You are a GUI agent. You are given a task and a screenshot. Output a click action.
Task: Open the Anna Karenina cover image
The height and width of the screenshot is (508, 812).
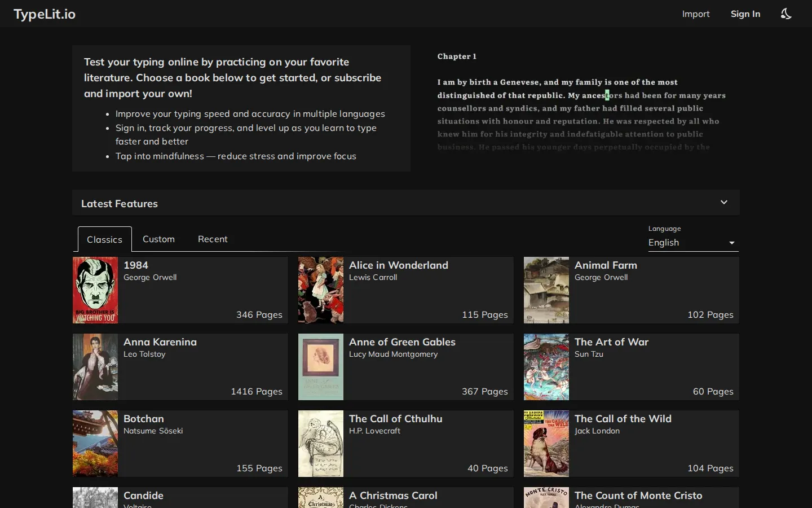pos(95,367)
